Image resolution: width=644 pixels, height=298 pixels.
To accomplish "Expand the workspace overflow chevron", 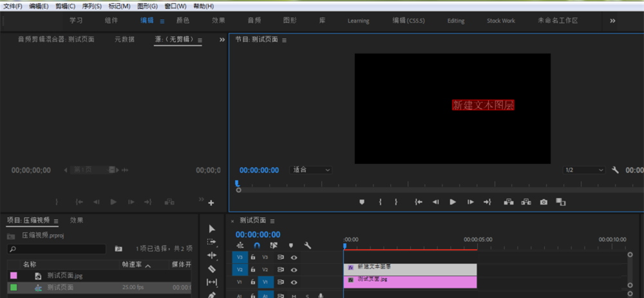I will 612,21.
